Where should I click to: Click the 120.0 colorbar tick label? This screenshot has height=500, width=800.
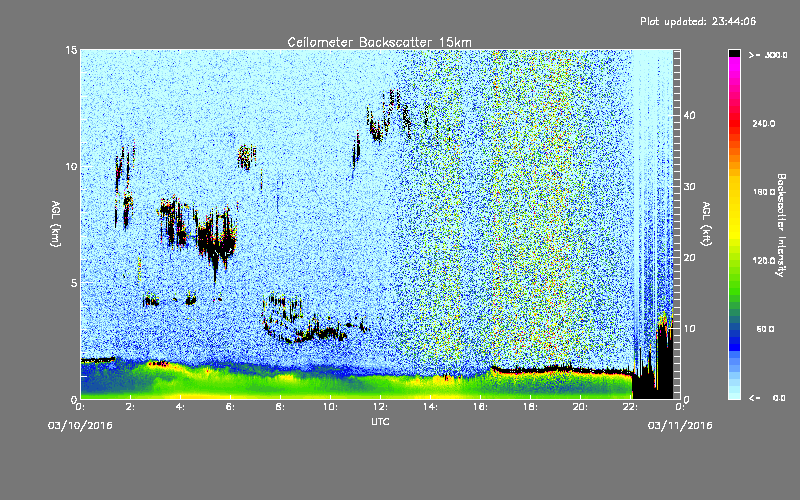click(x=764, y=260)
